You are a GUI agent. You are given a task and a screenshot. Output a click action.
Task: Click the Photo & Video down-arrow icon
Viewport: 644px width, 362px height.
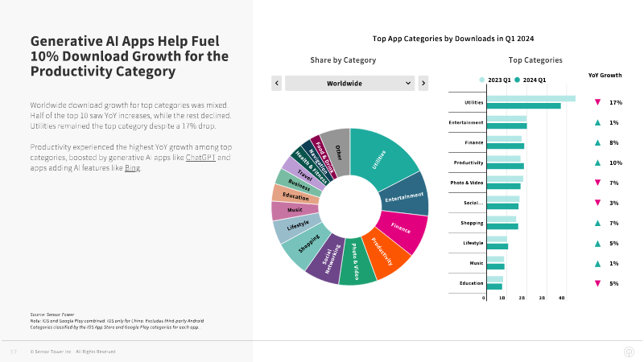coord(597,183)
